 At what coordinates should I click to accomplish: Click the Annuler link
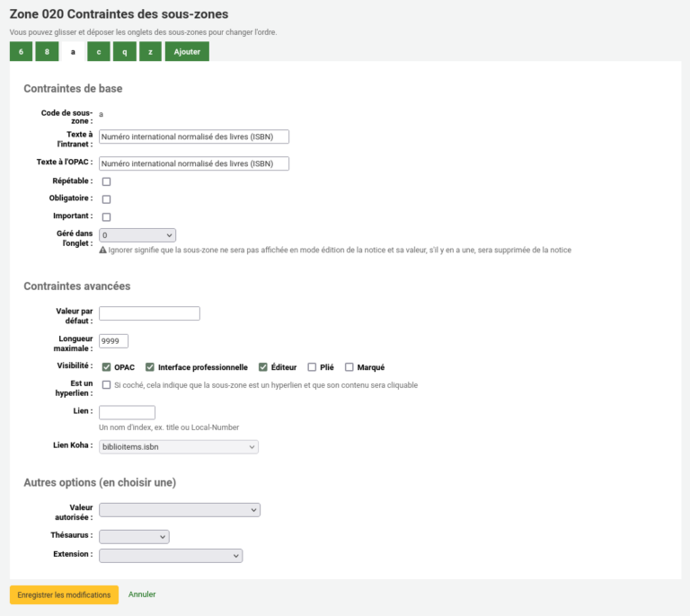(x=142, y=594)
